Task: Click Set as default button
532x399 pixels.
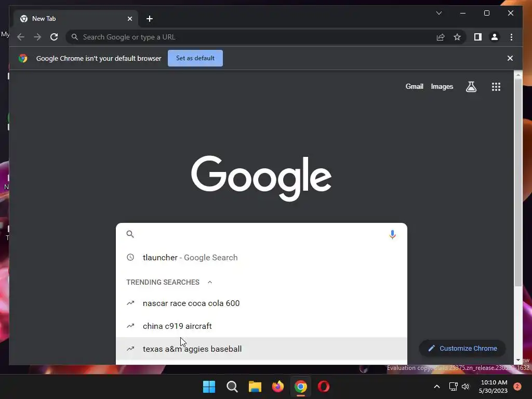Action: [195, 58]
